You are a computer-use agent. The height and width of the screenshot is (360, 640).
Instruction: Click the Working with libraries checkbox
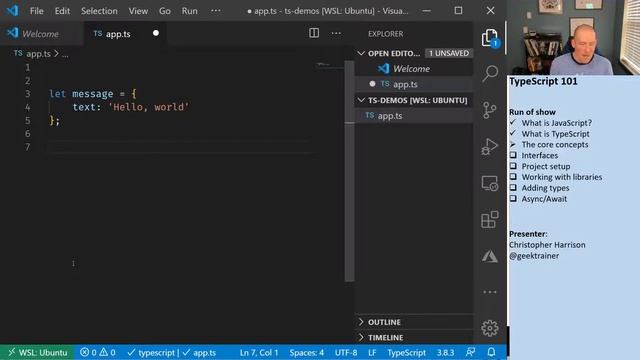pyautogui.click(x=513, y=177)
